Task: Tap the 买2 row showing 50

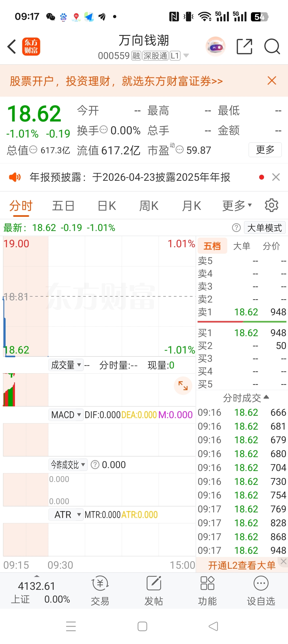Action: click(242, 345)
